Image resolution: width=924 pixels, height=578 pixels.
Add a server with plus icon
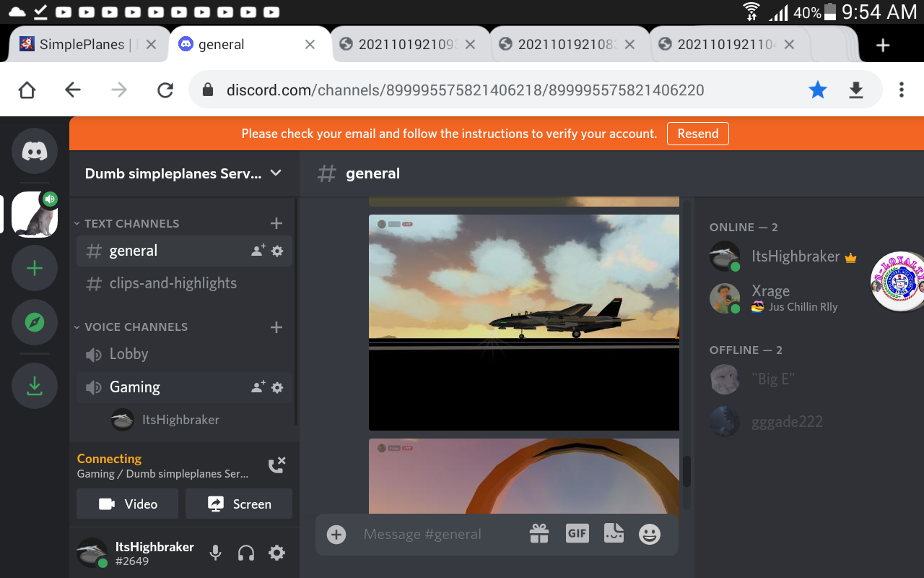[x=35, y=269]
